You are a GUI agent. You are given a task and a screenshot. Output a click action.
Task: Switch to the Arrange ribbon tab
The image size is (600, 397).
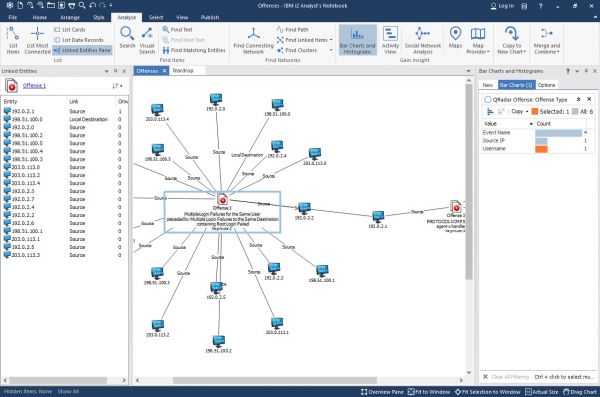pyautogui.click(x=70, y=17)
